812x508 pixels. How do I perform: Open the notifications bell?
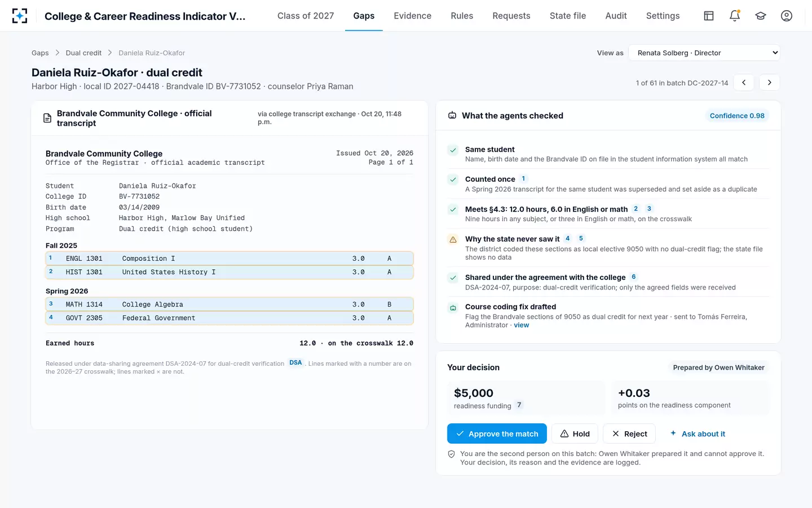(x=735, y=16)
